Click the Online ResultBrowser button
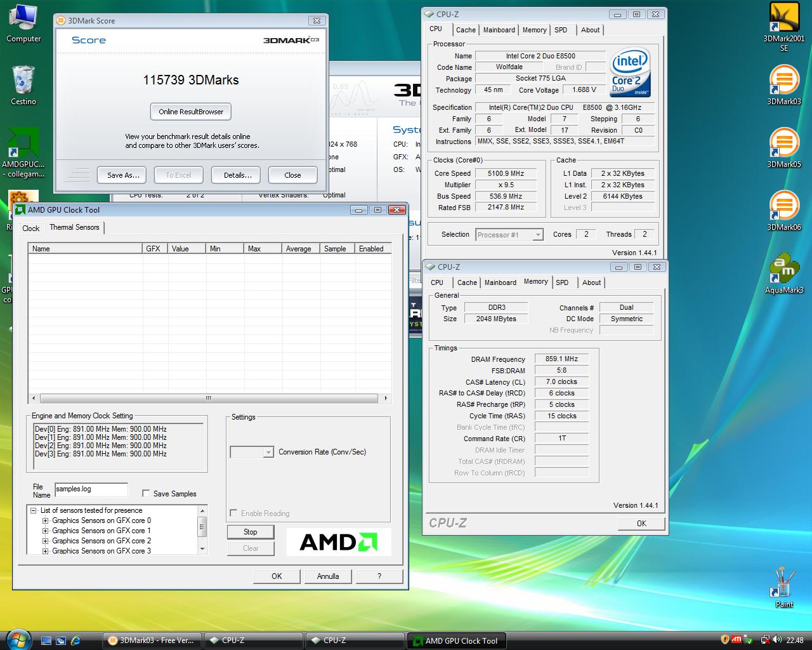 191,112
